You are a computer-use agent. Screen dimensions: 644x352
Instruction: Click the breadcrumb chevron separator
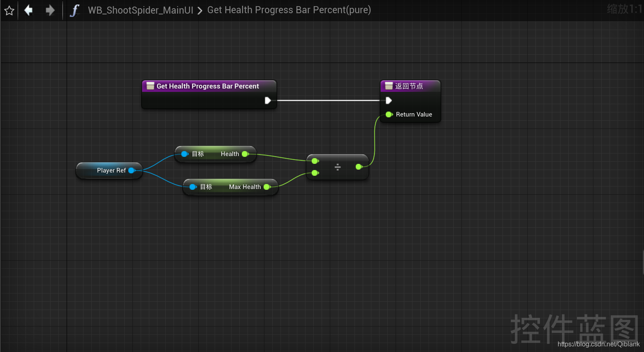[x=200, y=11]
